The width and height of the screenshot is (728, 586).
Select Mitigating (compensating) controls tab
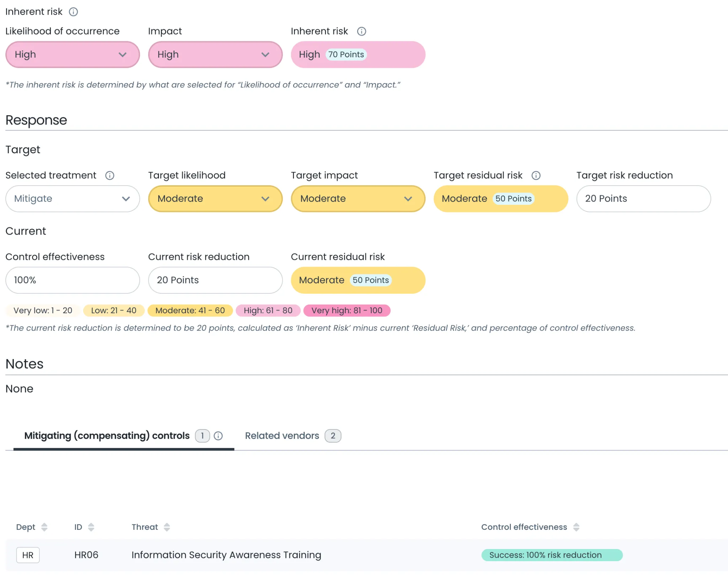click(x=107, y=436)
